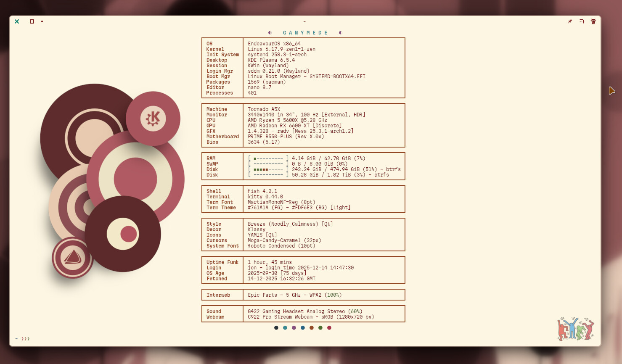Click the black palette dot

point(276,328)
